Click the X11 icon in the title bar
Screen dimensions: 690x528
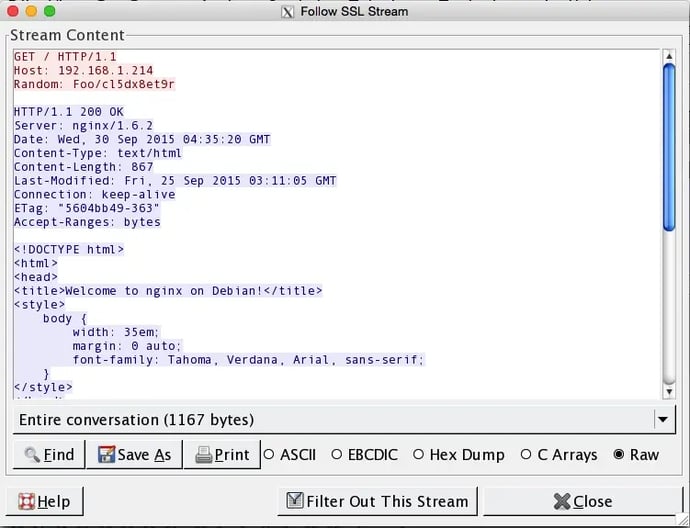tap(289, 11)
